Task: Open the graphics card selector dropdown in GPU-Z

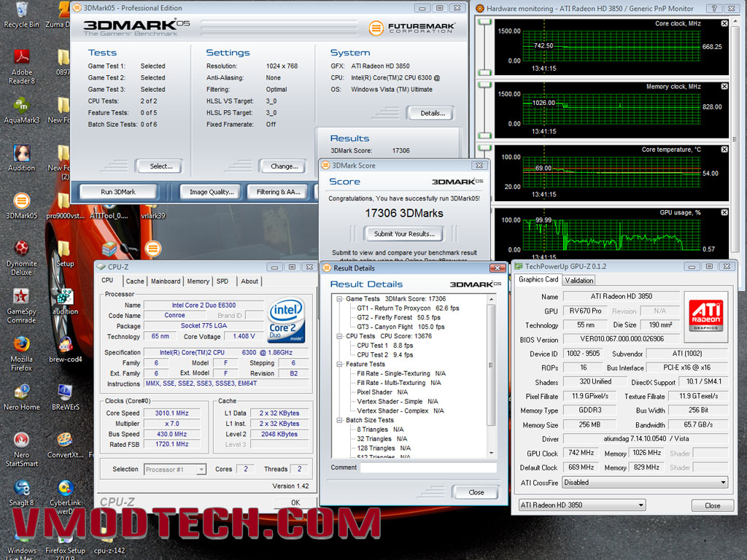Action: (582, 505)
